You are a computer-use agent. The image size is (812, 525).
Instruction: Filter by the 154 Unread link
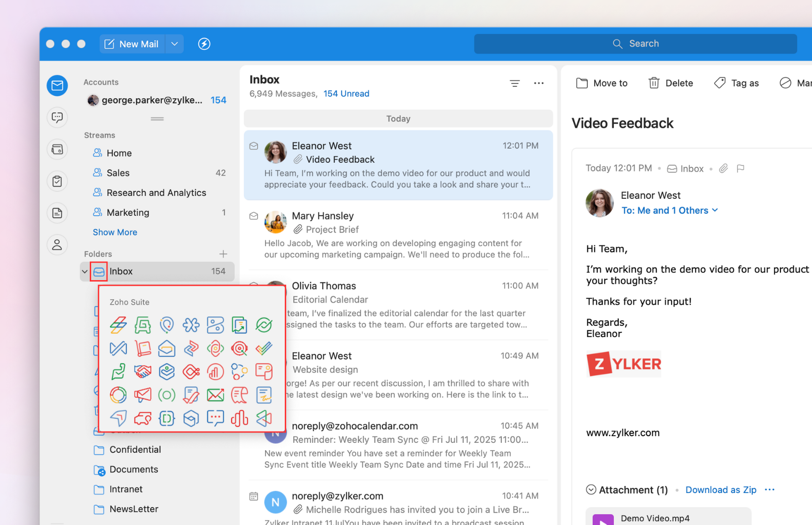pyautogui.click(x=346, y=94)
